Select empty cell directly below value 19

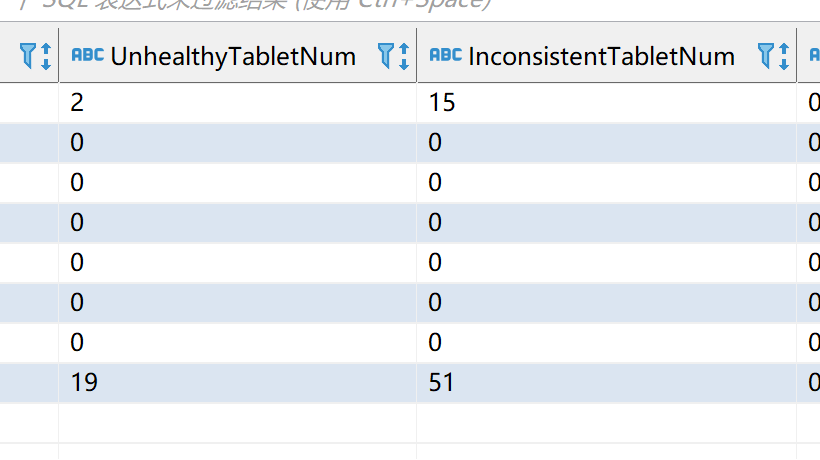tap(237, 422)
